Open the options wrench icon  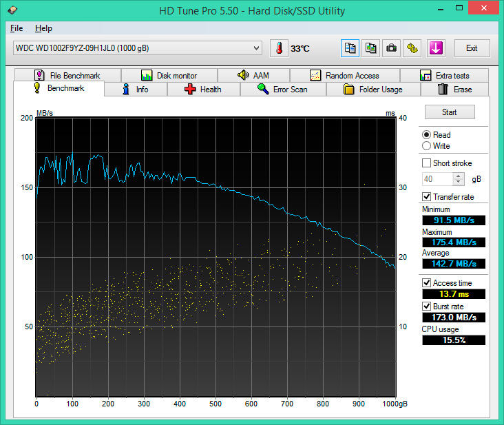(x=412, y=48)
